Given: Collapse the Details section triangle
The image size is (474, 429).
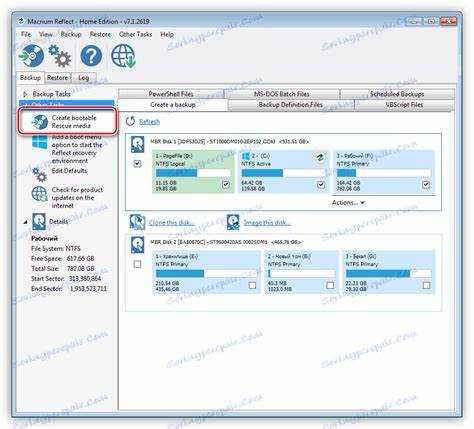Looking at the screenshot, I should (25, 222).
